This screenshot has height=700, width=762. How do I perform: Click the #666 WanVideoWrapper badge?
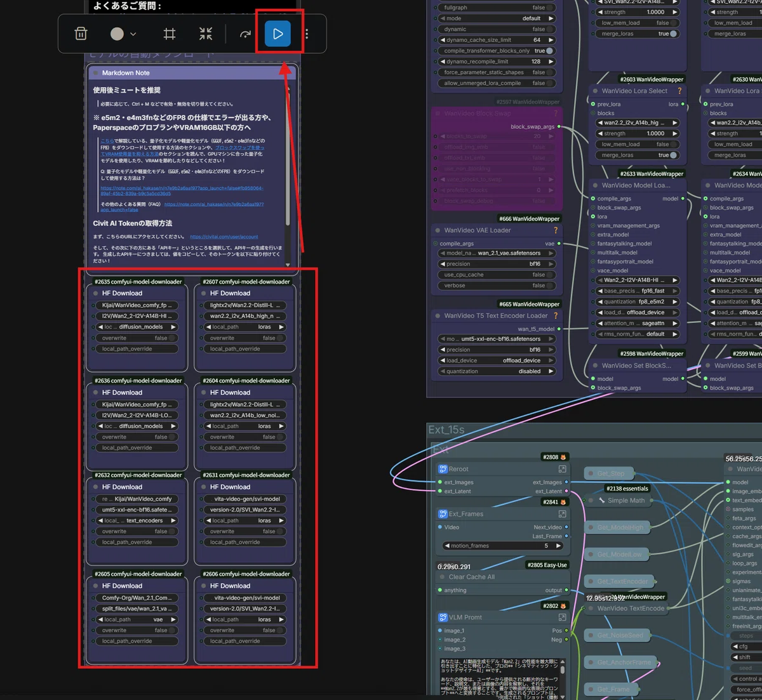529,219
